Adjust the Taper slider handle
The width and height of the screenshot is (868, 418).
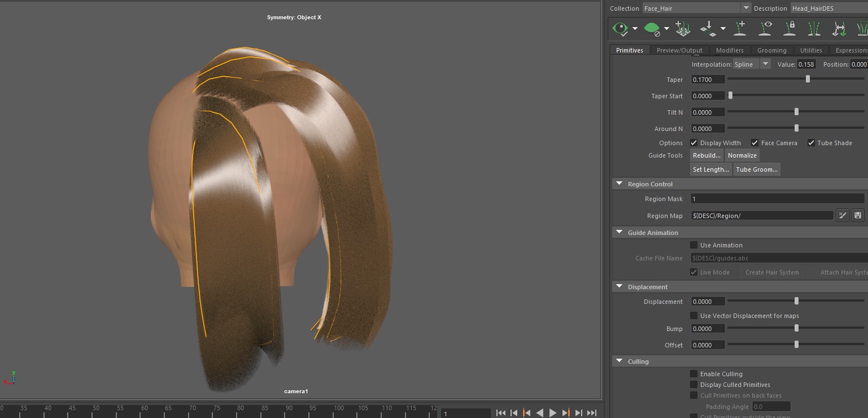tap(808, 79)
